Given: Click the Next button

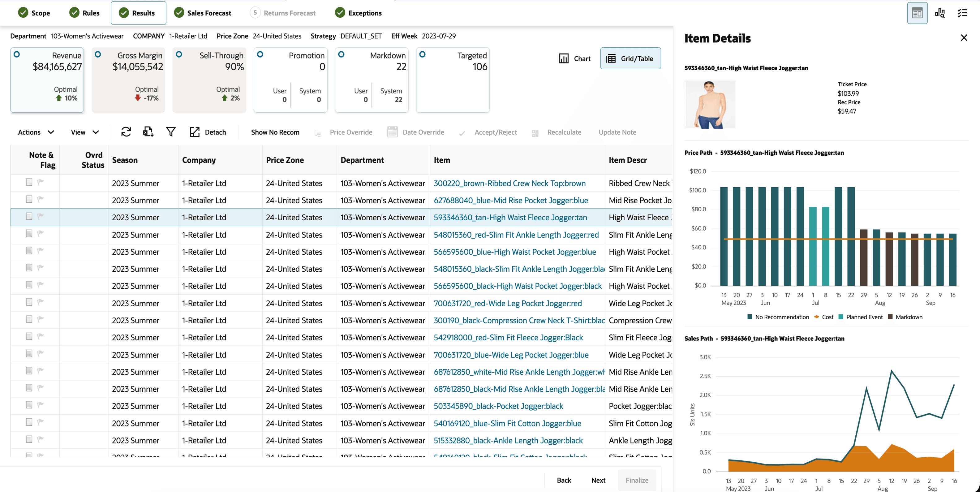Looking at the screenshot, I should tap(598, 480).
